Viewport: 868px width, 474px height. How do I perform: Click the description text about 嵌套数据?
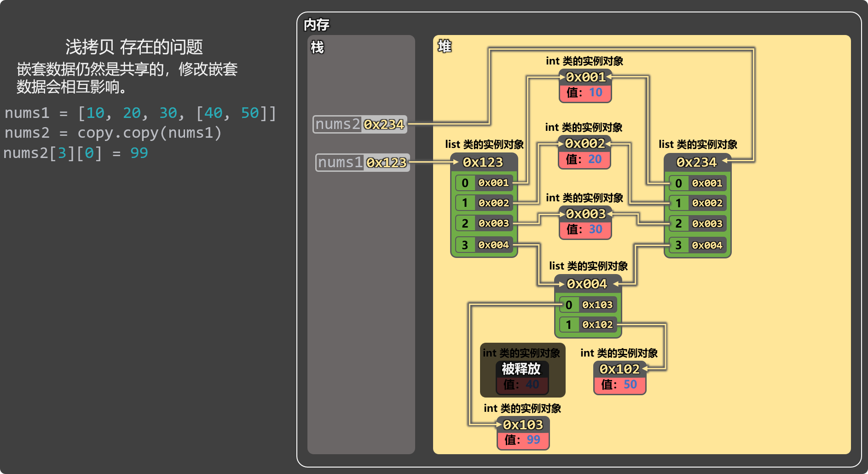(127, 78)
